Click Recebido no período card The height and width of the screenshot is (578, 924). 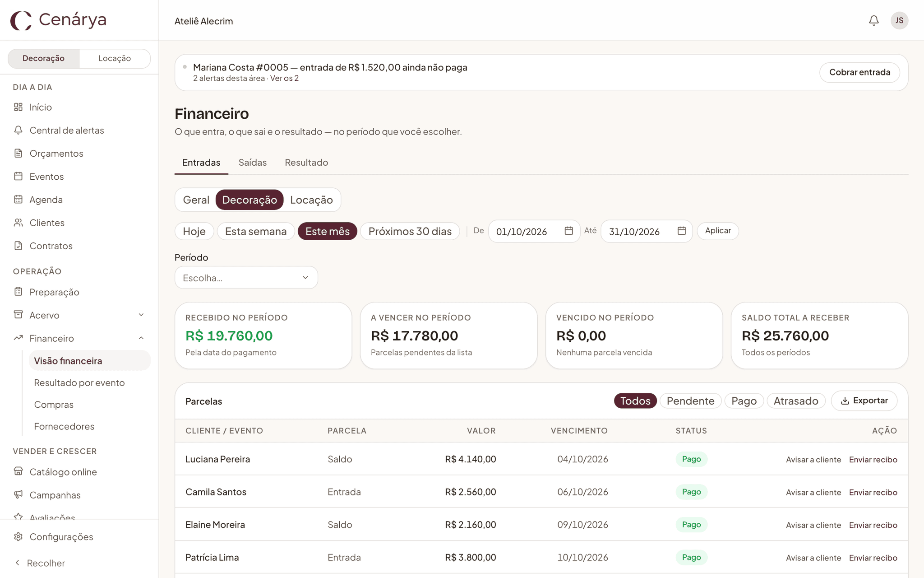[263, 336]
